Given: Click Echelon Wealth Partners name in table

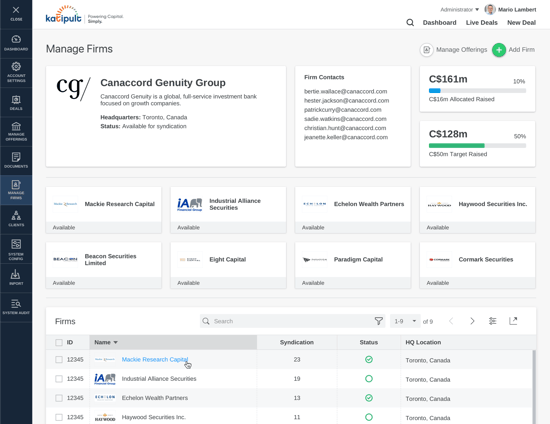Looking at the screenshot, I should click(155, 398).
